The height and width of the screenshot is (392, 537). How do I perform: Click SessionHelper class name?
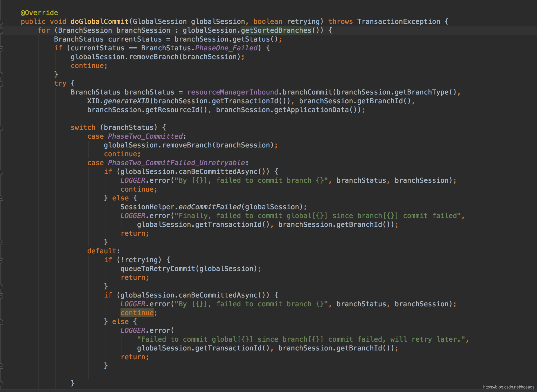pos(147,207)
